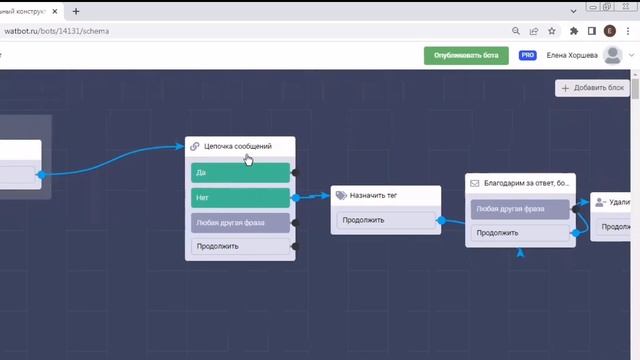This screenshot has height=360, width=640.
Task: Close the current browser tab
Action: pyautogui.click(x=55, y=11)
